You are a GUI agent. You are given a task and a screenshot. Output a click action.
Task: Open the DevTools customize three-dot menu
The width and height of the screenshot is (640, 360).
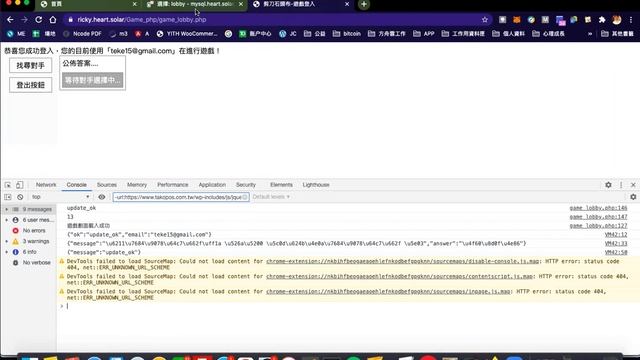(621, 185)
